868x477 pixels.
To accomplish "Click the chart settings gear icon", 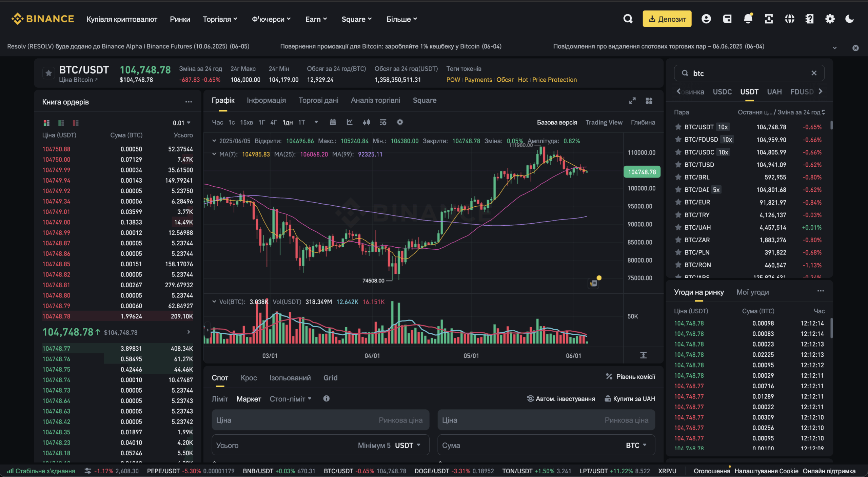I will (x=400, y=122).
